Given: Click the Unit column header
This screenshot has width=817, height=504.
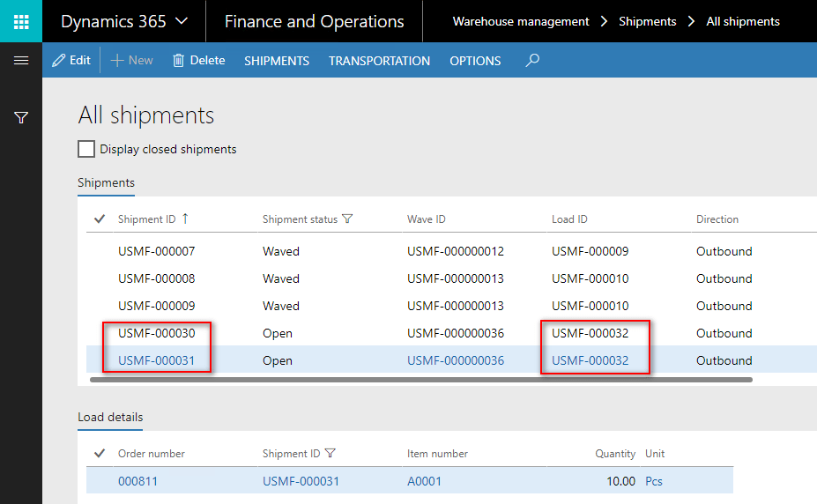Looking at the screenshot, I should [655, 454].
